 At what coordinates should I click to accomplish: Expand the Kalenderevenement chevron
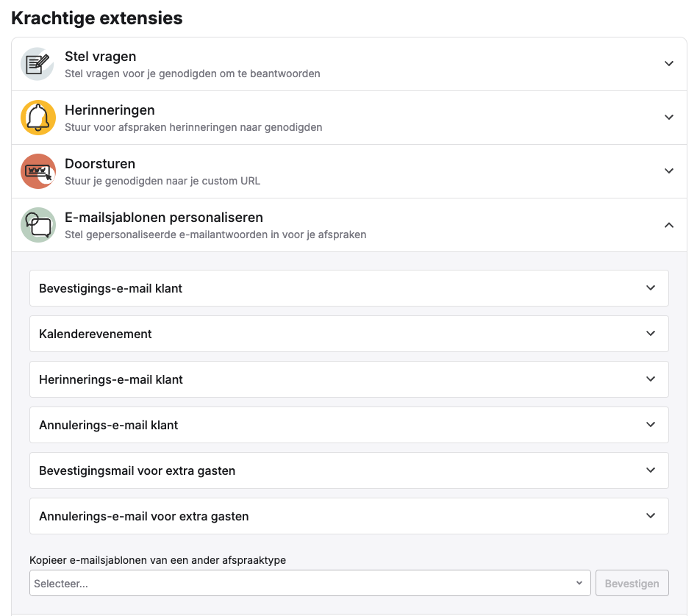(651, 333)
